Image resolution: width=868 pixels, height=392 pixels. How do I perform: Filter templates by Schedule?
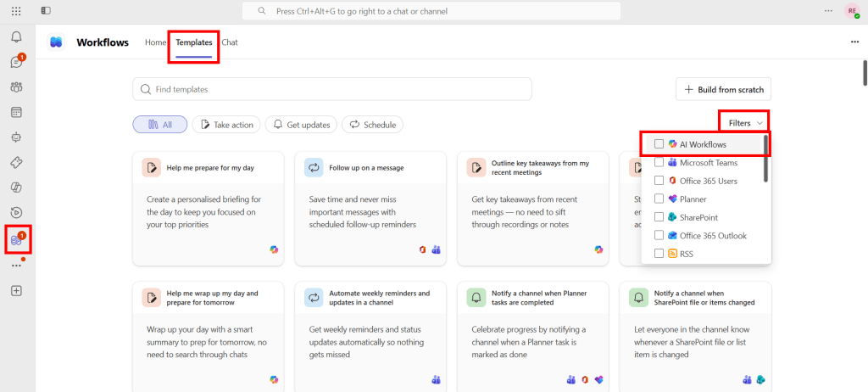[x=373, y=125]
